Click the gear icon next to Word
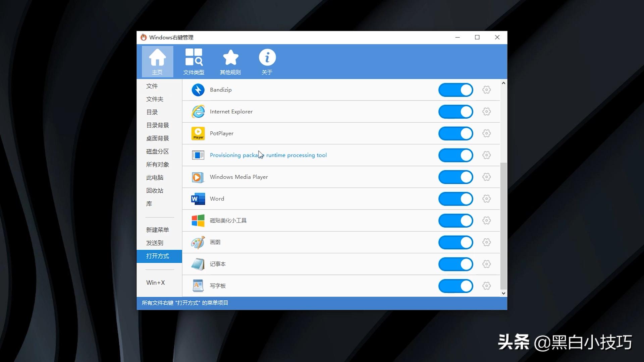 tap(486, 199)
